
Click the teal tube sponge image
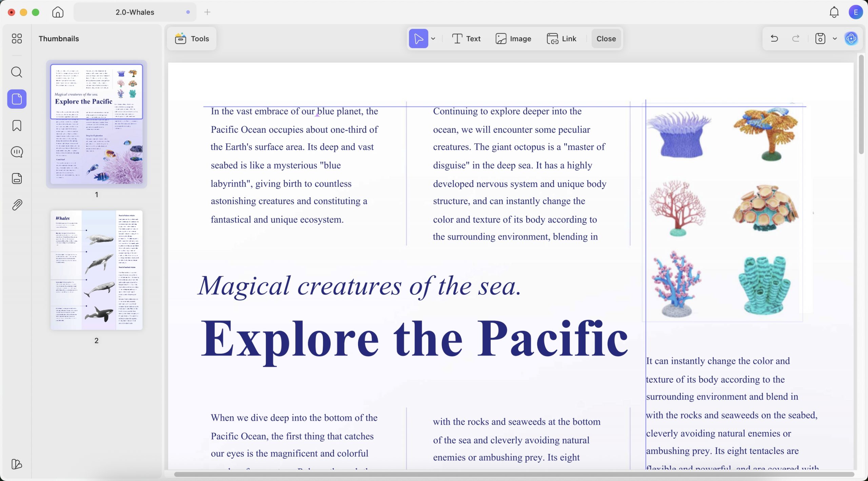point(765,285)
